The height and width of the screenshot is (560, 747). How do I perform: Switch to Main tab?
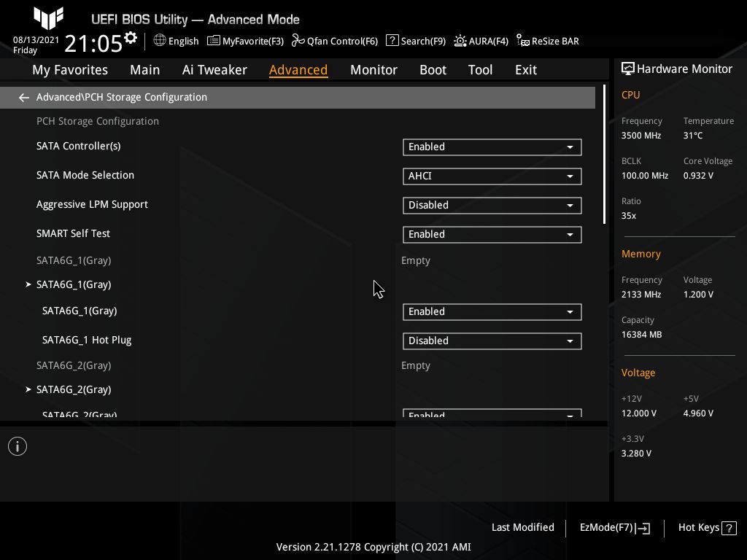click(145, 70)
